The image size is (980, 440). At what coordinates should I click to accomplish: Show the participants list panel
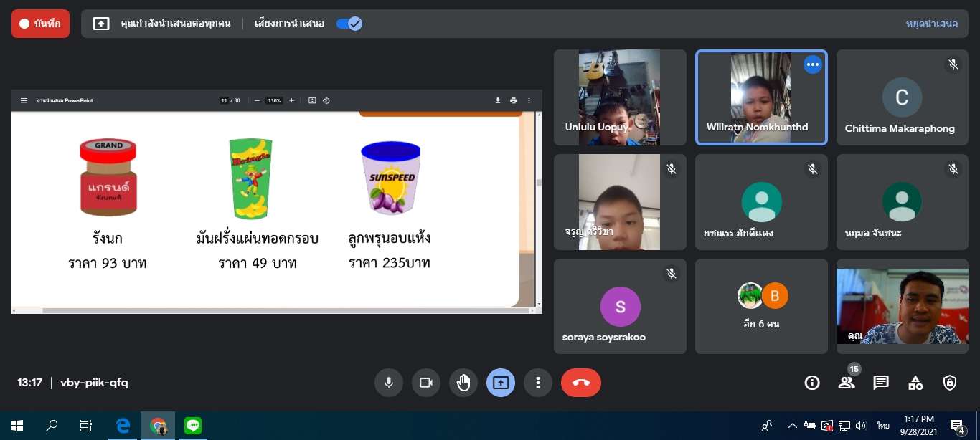click(847, 383)
